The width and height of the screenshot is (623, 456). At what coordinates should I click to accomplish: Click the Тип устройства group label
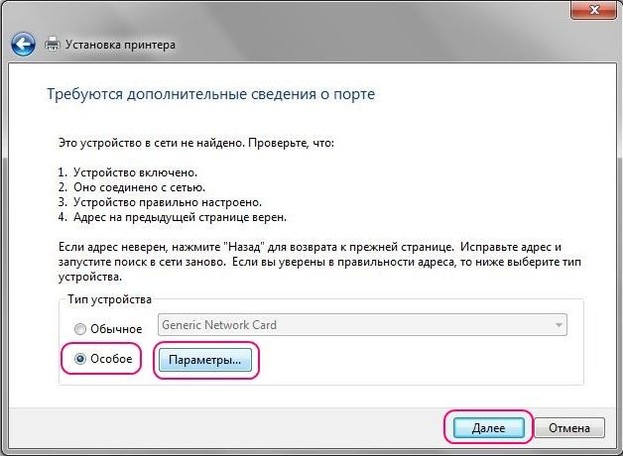[109, 299]
